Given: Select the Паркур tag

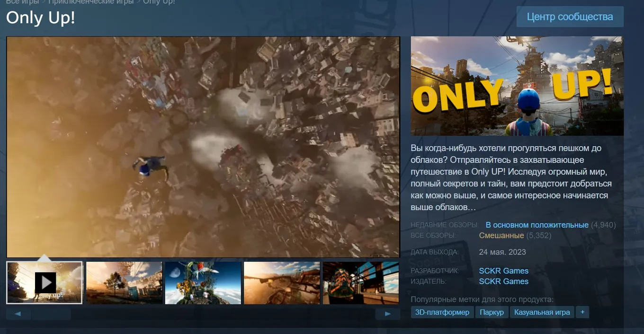Looking at the screenshot, I should click(x=492, y=312).
